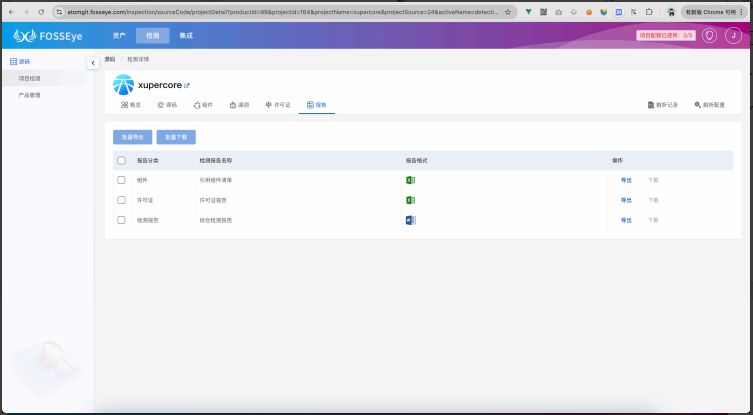The height and width of the screenshot is (415, 753).
Task: Reload the page in Chrome
Action: [x=41, y=12]
